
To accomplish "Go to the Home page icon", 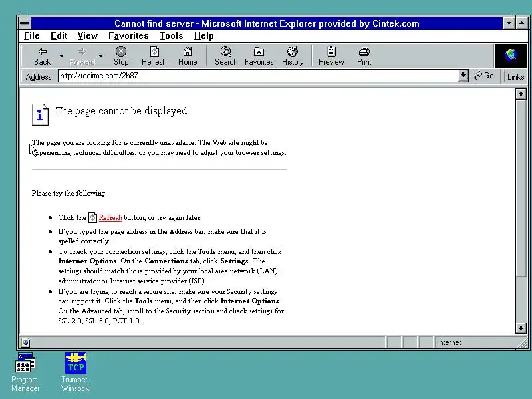I will pos(188,56).
